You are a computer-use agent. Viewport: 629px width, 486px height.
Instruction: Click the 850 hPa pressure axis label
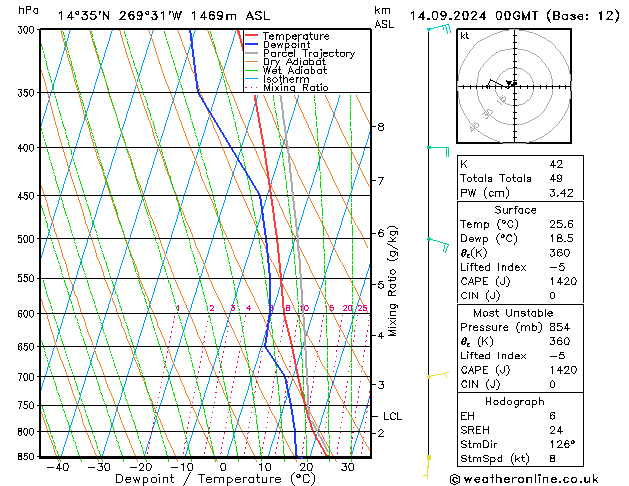(x=28, y=457)
